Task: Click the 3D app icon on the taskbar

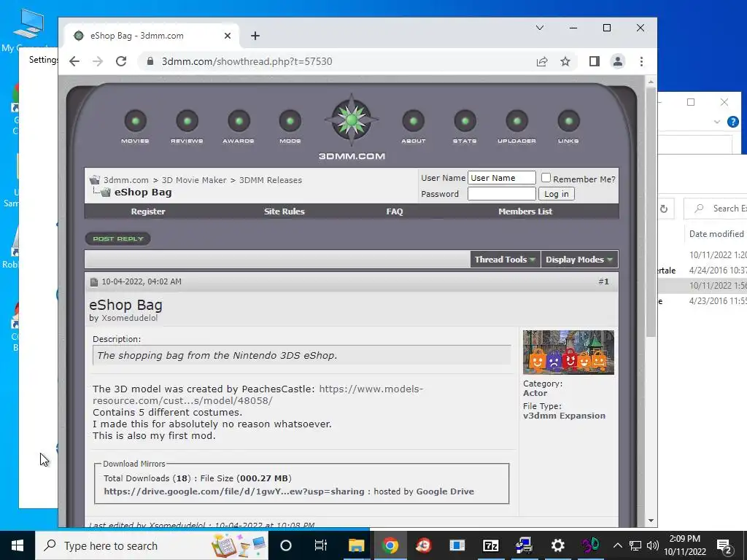Action: point(591,545)
